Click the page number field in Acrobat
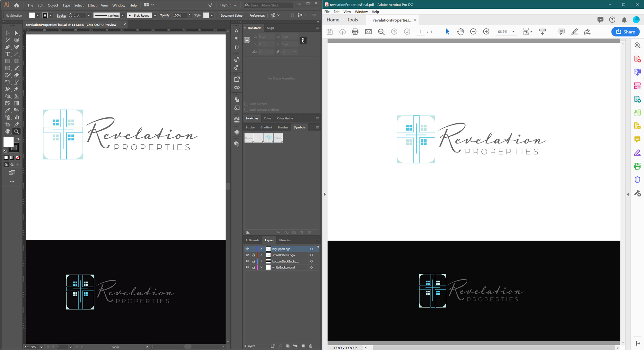 [421, 32]
